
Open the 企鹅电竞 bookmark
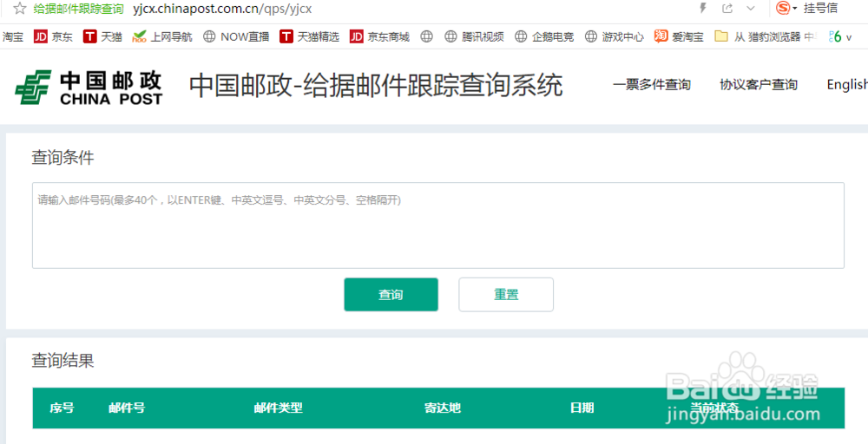[x=544, y=37]
